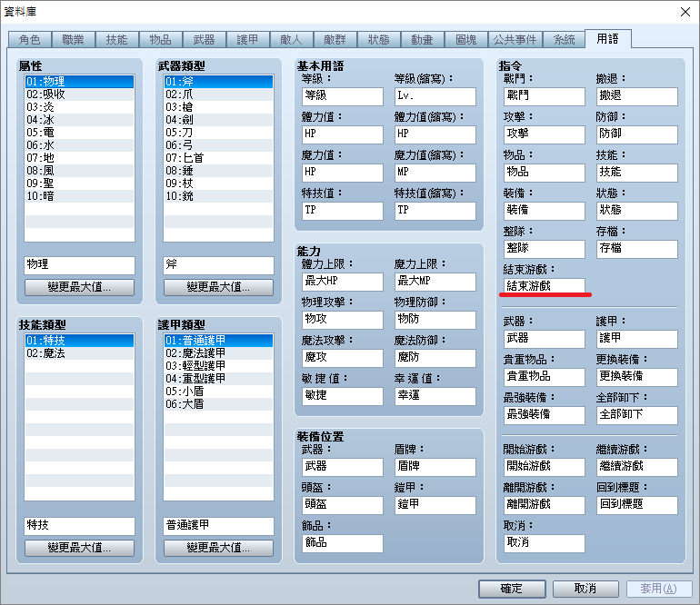Select 05:電 element row
This screenshot has height=605, width=700.
click(x=79, y=133)
